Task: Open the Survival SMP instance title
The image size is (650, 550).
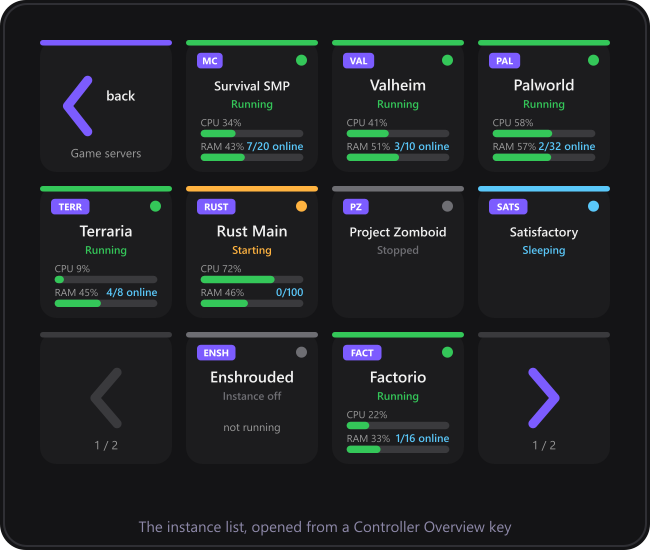Action: (x=252, y=86)
